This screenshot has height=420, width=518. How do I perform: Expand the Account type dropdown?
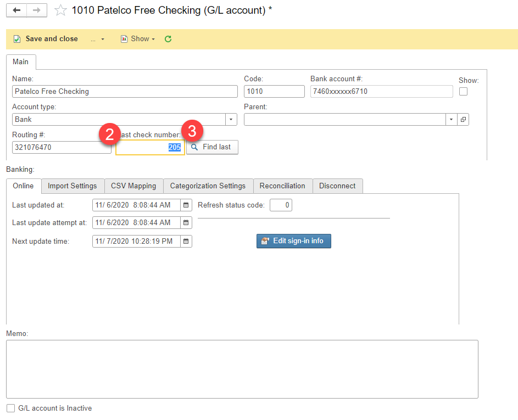pos(231,120)
